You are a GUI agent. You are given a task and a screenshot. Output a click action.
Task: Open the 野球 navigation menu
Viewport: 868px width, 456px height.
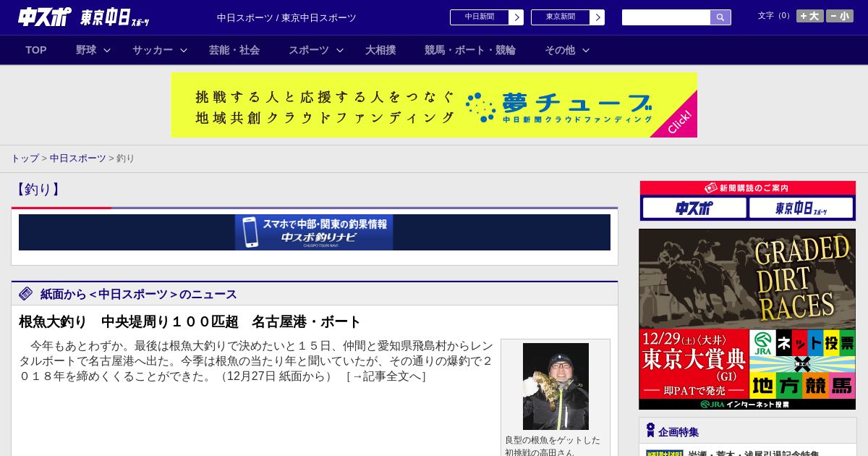pos(86,50)
